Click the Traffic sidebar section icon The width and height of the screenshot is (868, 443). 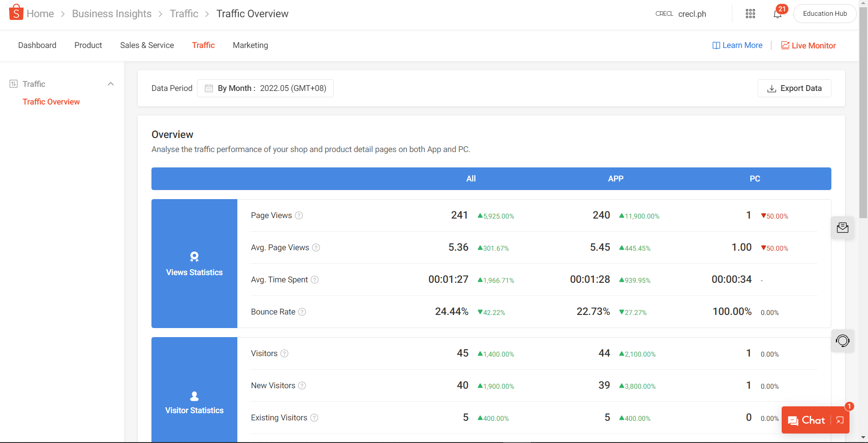14,84
